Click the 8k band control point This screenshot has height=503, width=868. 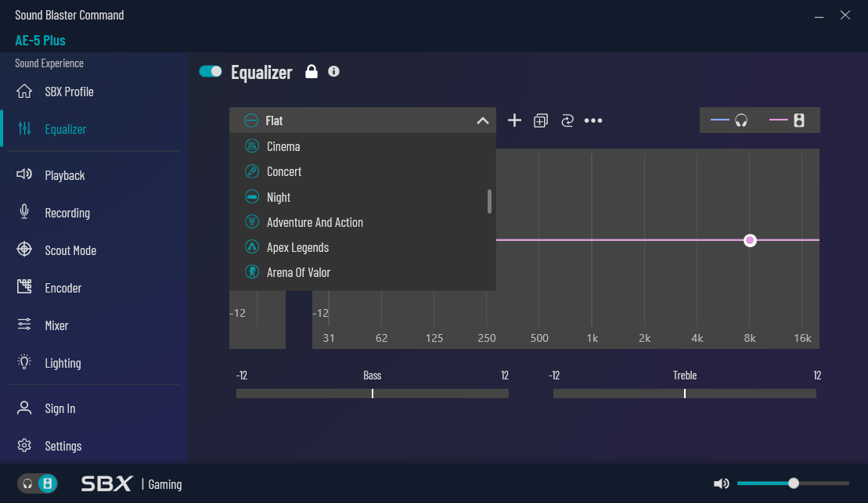[x=750, y=240]
